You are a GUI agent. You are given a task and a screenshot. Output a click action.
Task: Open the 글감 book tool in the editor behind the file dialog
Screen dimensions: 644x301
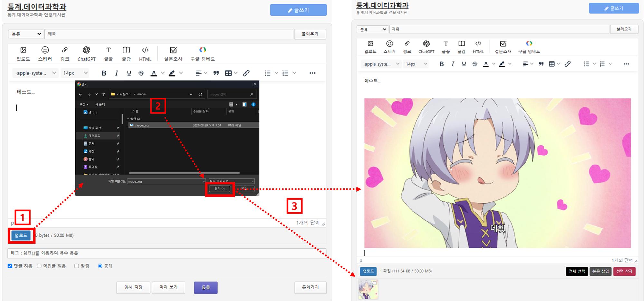(x=126, y=54)
